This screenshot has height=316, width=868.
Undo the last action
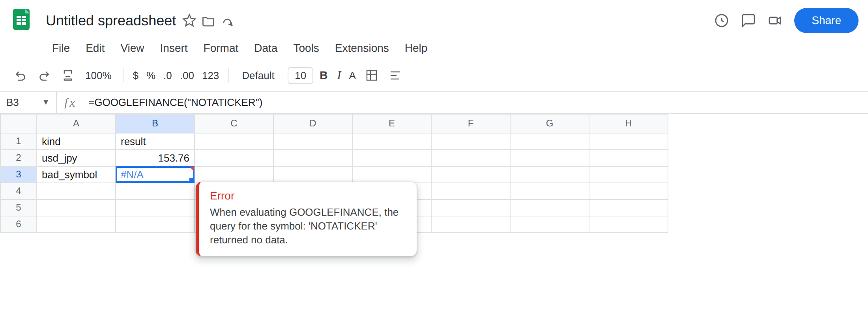[21, 75]
